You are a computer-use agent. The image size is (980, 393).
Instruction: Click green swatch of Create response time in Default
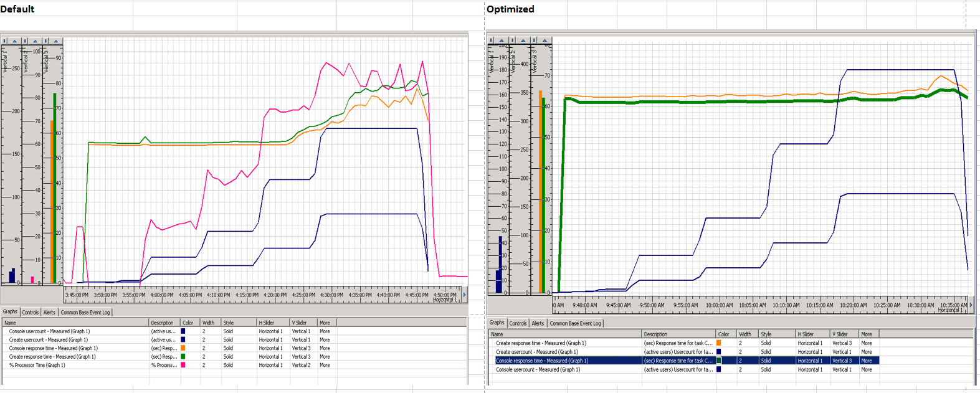(x=183, y=357)
